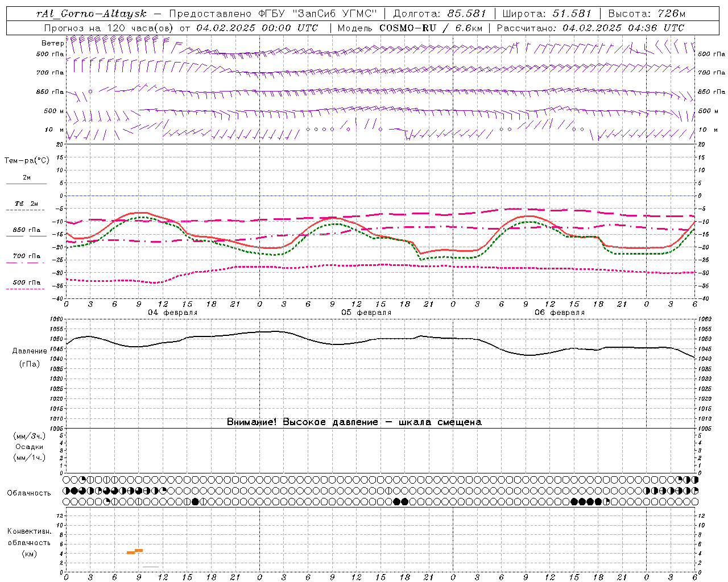Click the 'Конвективн.' convective cloud label
The height and width of the screenshot is (582, 728).
tap(30, 531)
